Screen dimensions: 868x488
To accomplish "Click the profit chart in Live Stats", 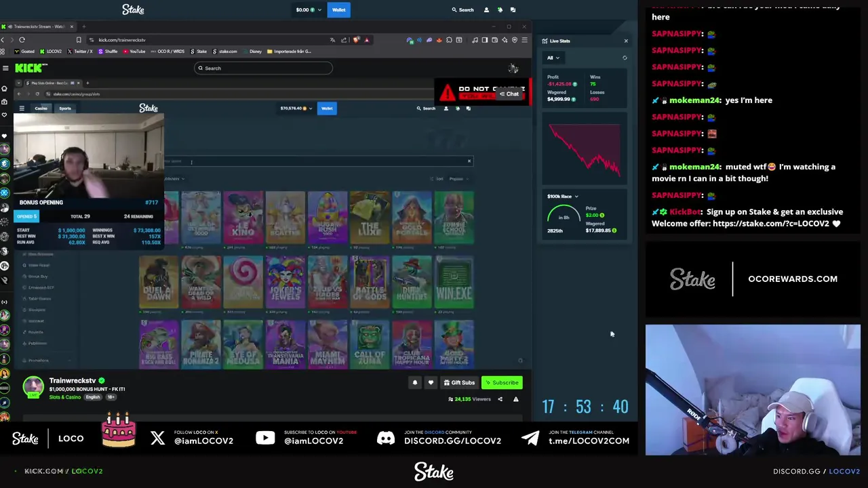I will click(x=585, y=150).
